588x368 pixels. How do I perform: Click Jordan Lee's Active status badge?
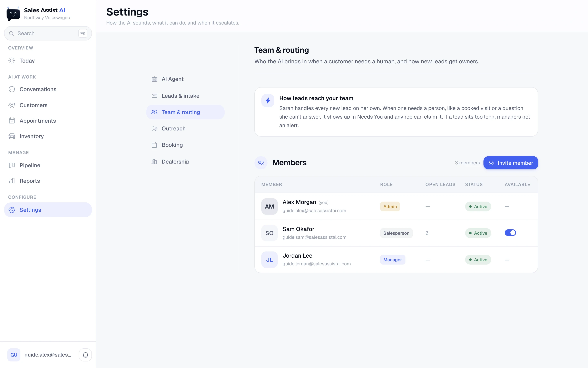478,260
